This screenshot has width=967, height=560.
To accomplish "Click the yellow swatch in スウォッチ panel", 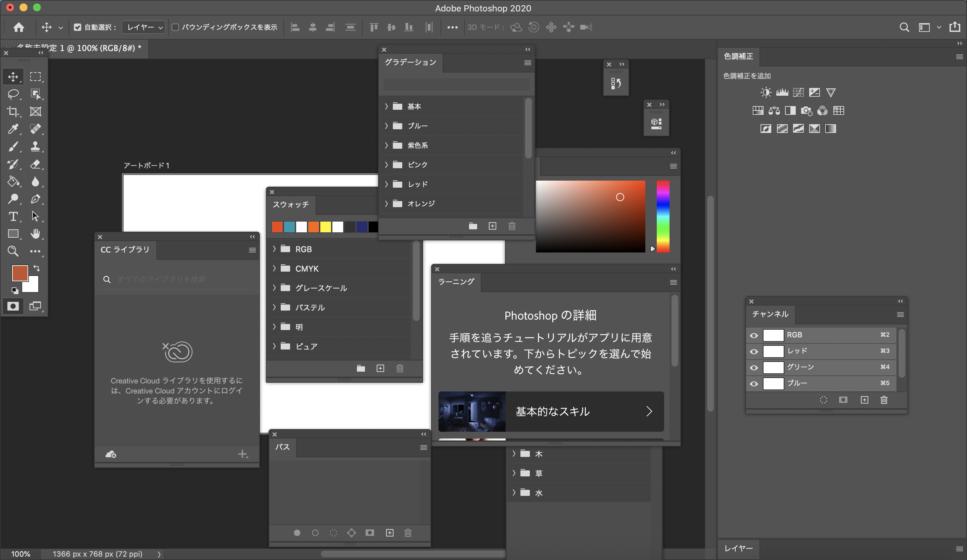I will pos(325,227).
